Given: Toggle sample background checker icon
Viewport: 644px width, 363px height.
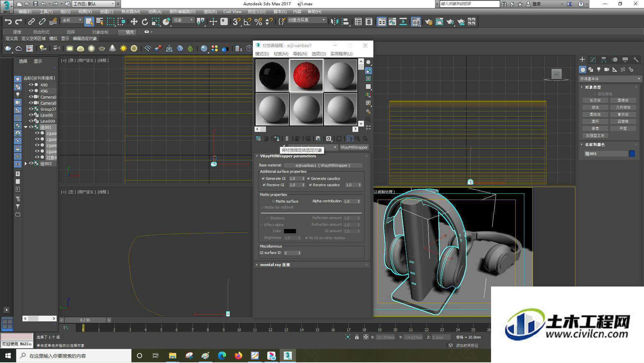Looking at the screenshot, I should tap(368, 79).
